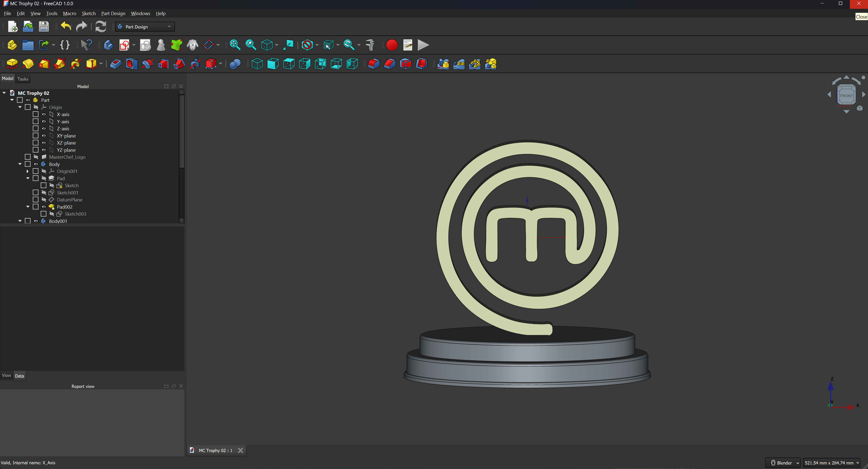Viewport: 868px width, 469px height.
Task: Apply the Chamfer tool
Action: [x=389, y=64]
